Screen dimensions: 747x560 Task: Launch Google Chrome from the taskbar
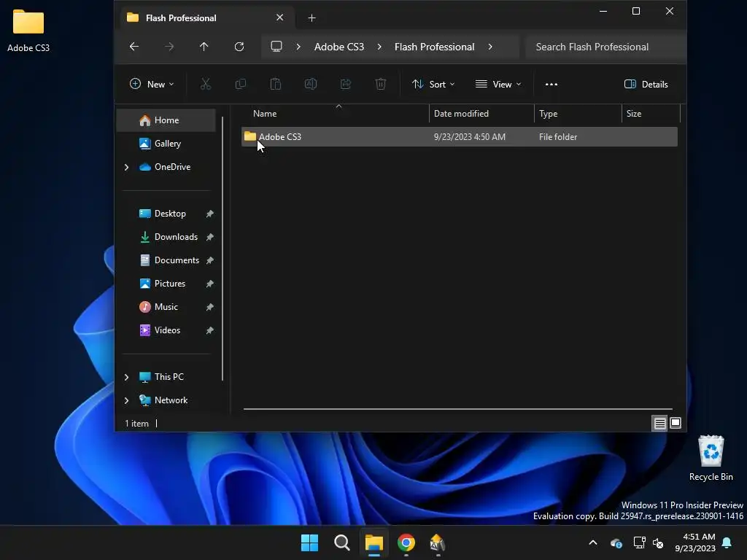(x=406, y=542)
